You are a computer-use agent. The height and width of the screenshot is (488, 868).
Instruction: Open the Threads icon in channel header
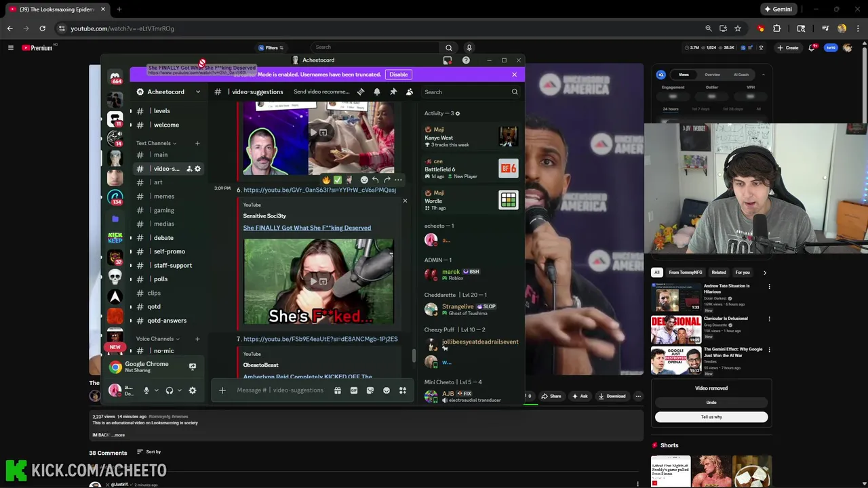pyautogui.click(x=361, y=91)
